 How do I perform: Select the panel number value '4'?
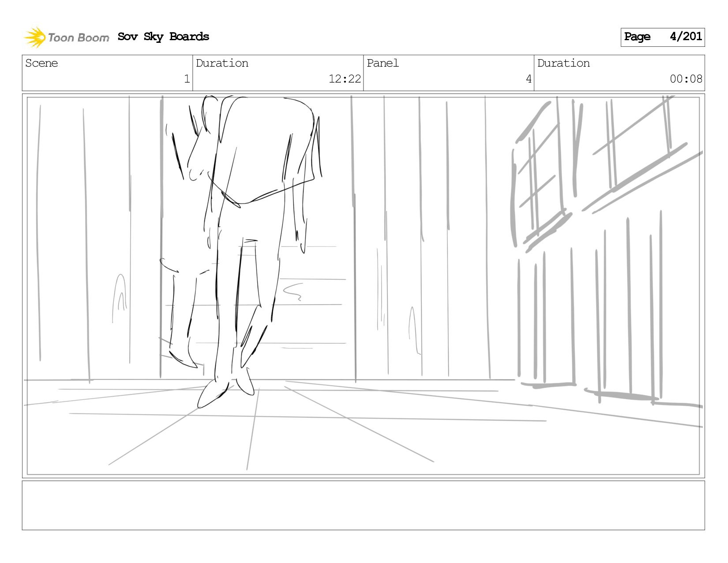pos(529,79)
